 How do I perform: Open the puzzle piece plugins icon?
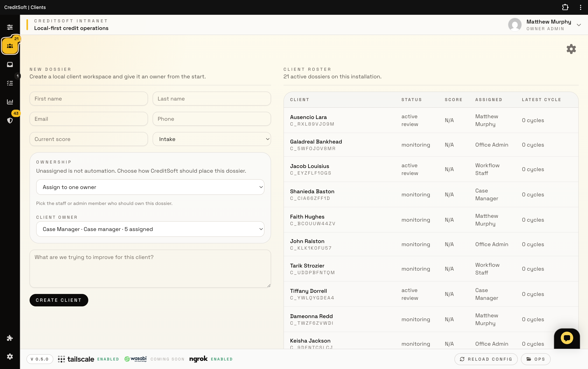click(x=10, y=338)
